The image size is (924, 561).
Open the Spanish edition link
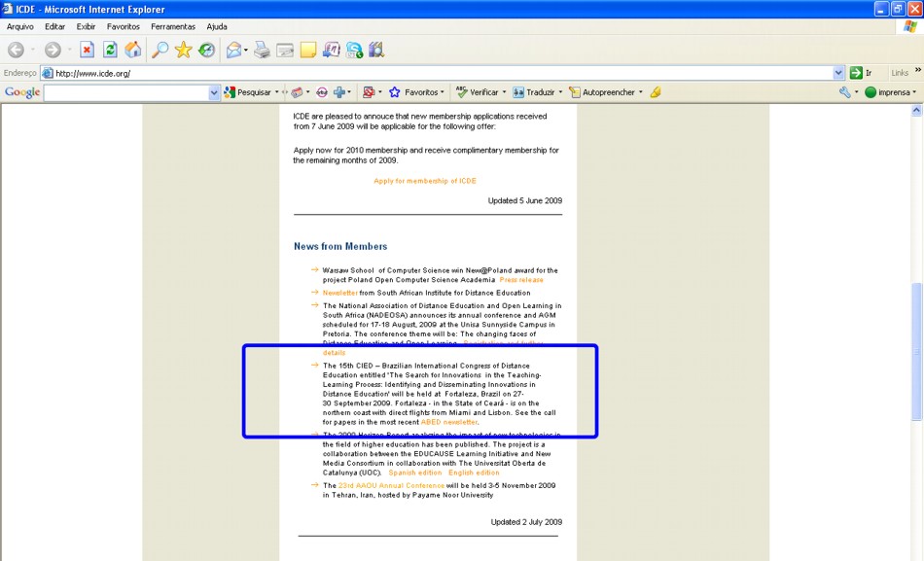[415, 473]
